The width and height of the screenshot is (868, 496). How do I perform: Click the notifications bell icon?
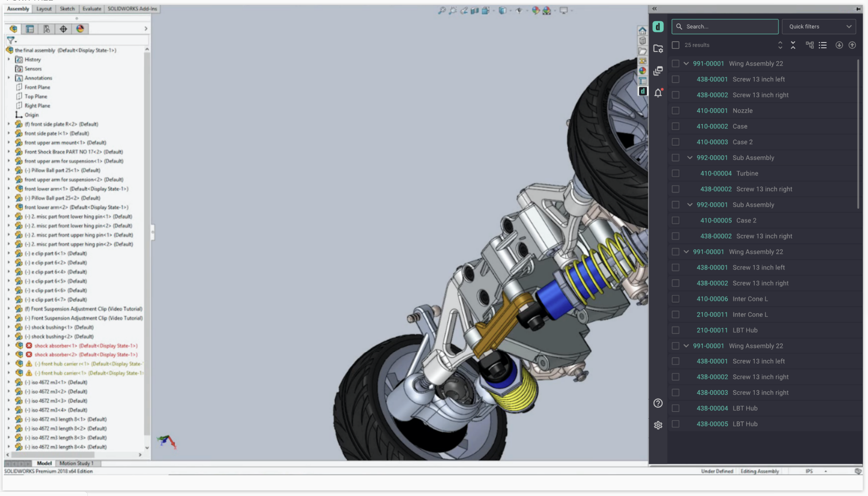pos(658,93)
